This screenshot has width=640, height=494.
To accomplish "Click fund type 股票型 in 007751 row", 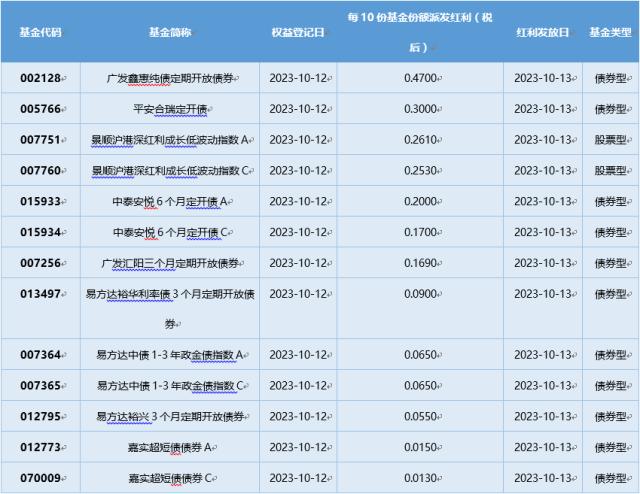I will point(610,140).
